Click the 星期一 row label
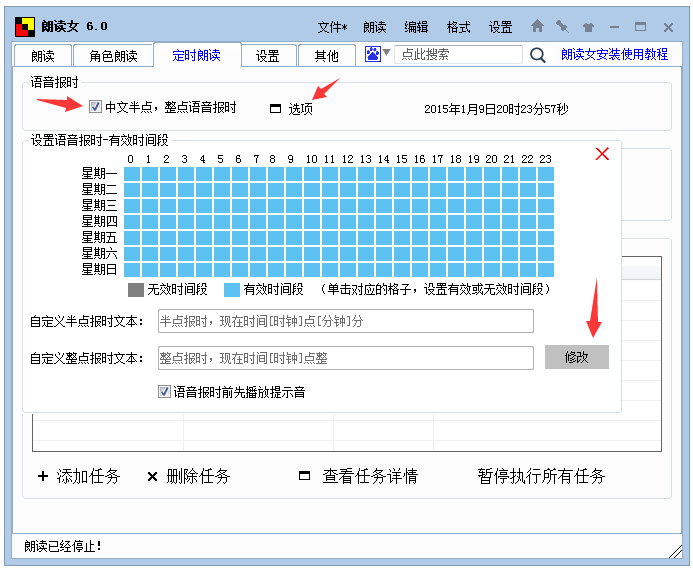693x568 pixels. point(99,173)
